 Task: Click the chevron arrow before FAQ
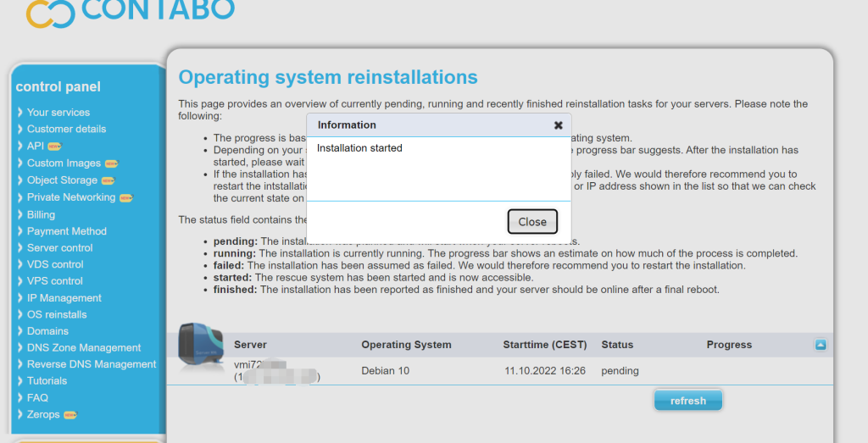(20, 397)
